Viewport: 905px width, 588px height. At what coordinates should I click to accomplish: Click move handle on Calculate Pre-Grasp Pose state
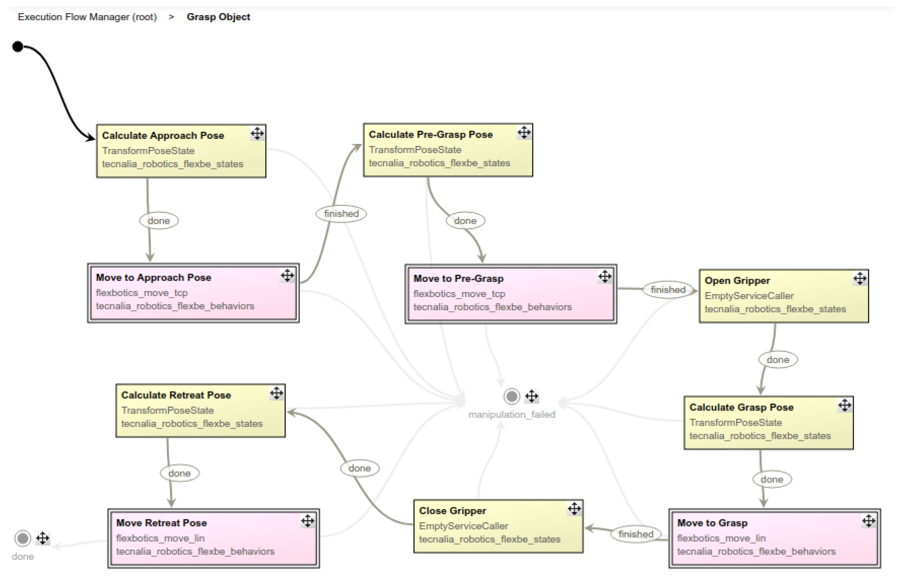pyautogui.click(x=524, y=132)
